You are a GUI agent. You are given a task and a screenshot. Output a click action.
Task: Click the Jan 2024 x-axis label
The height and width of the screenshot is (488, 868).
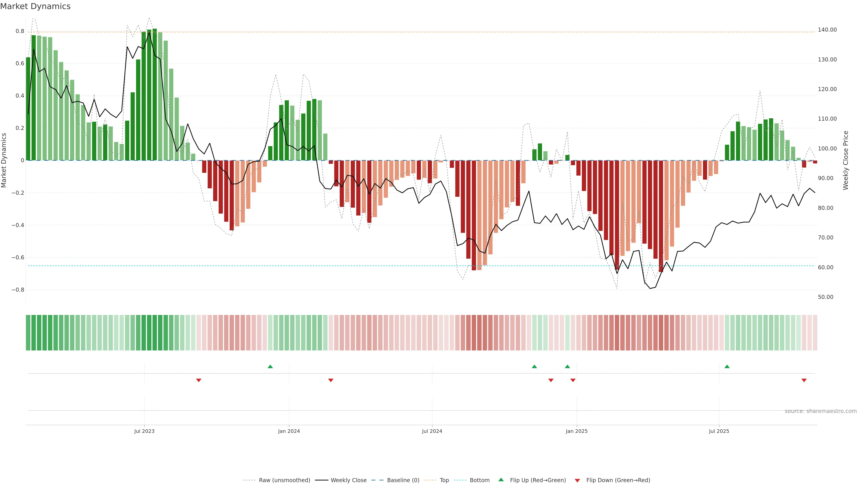click(x=289, y=431)
